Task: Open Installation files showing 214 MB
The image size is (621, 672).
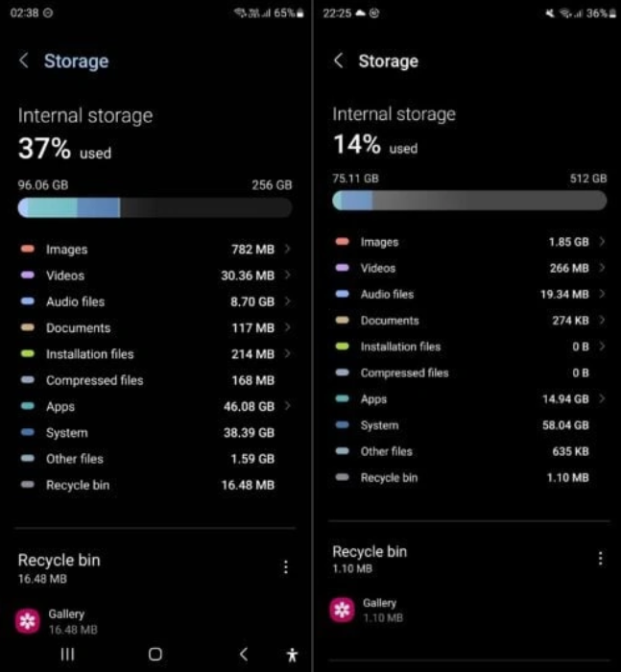Action: (x=156, y=353)
